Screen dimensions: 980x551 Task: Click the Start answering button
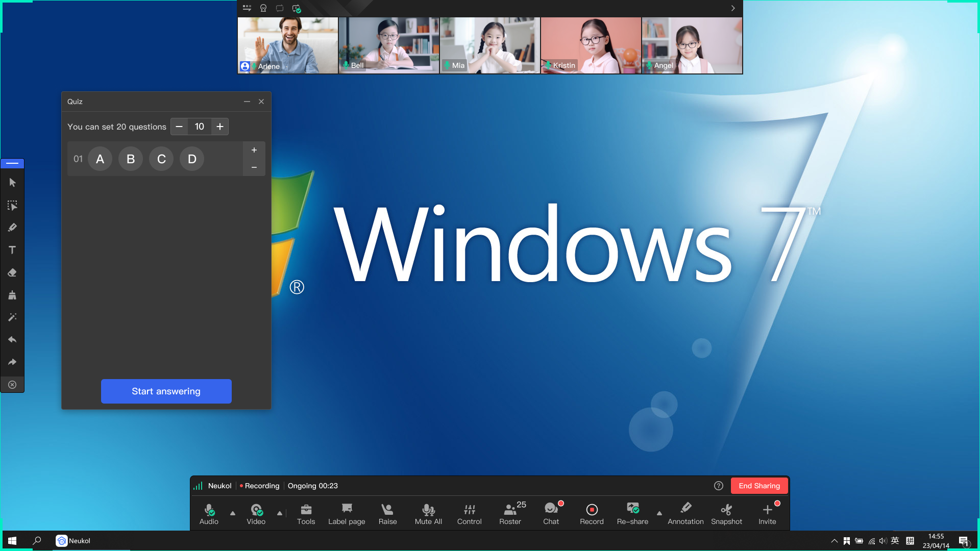[x=166, y=391]
